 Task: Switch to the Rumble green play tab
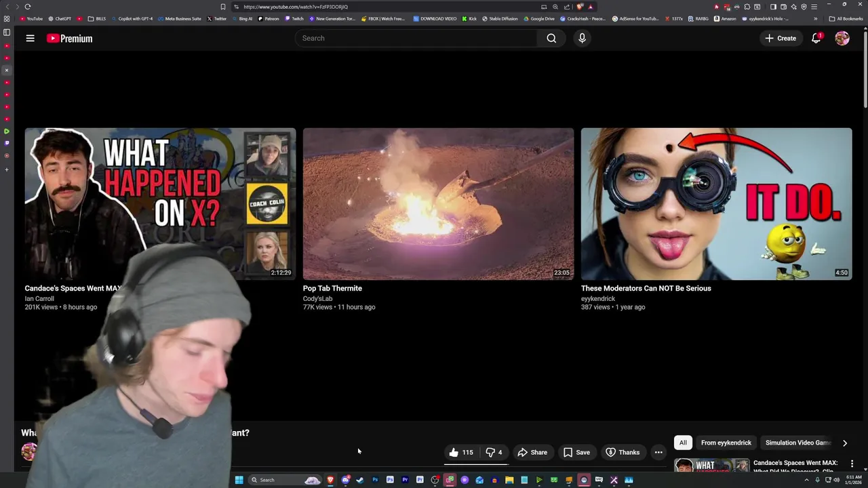pos(7,131)
